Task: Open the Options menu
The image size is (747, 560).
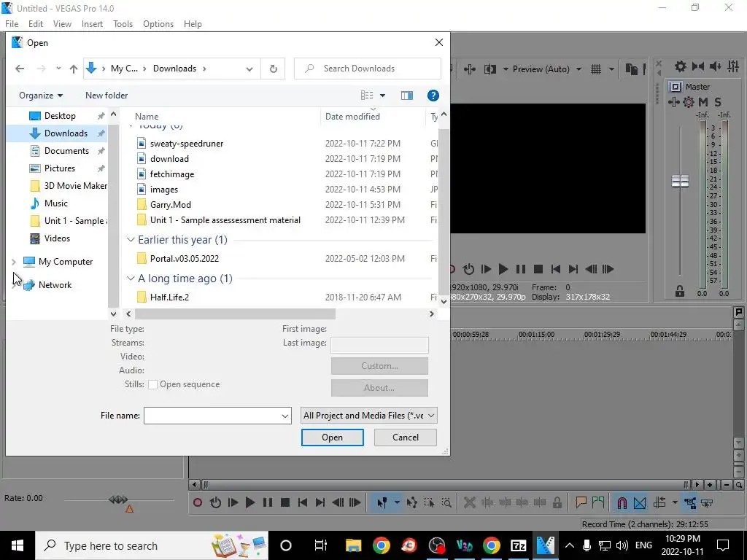Action: click(x=158, y=24)
